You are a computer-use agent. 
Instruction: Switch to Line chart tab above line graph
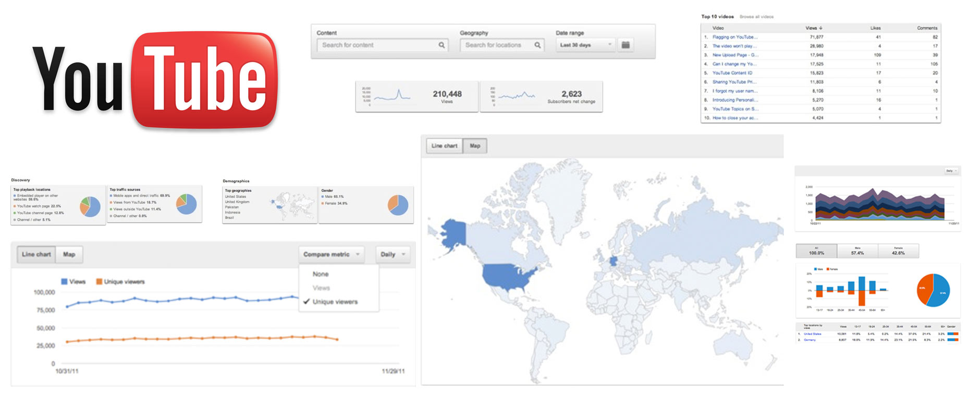click(36, 254)
